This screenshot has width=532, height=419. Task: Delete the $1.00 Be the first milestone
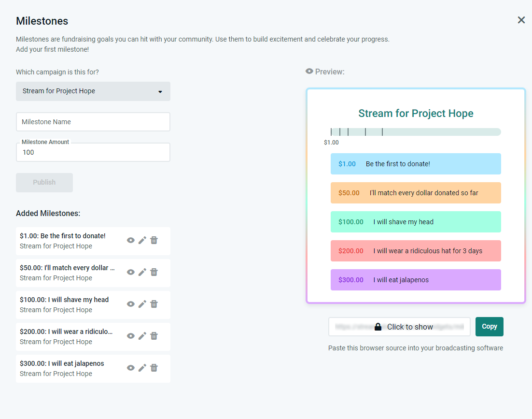pos(154,240)
